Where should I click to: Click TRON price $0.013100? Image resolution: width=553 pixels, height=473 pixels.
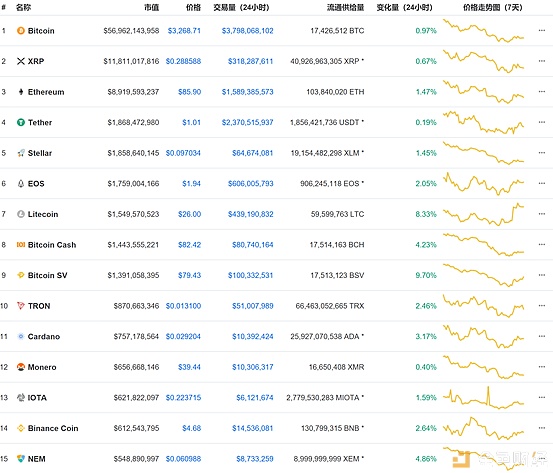coord(183,306)
